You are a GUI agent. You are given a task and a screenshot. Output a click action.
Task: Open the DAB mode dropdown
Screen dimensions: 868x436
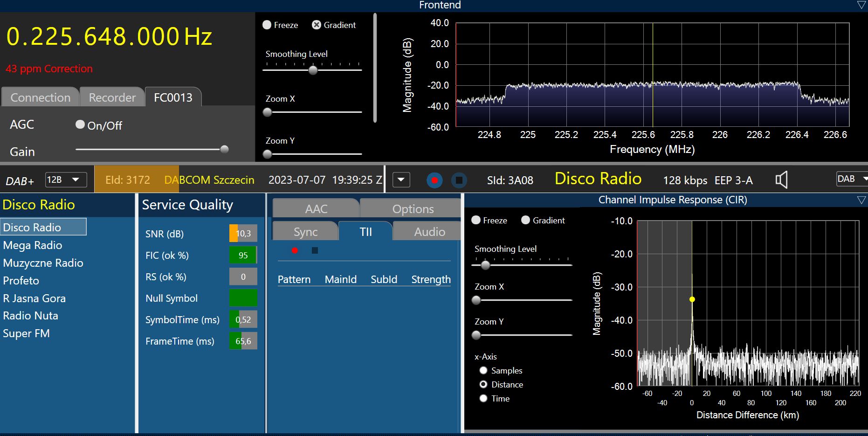852,179
